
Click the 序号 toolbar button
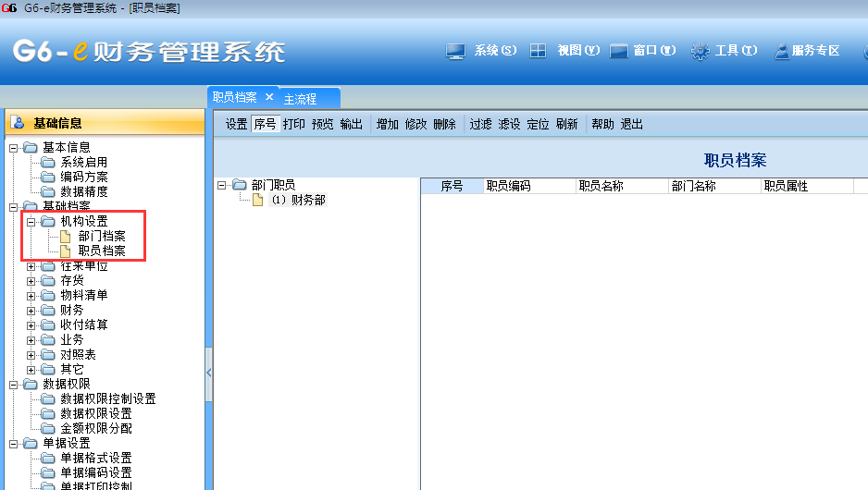(x=266, y=124)
